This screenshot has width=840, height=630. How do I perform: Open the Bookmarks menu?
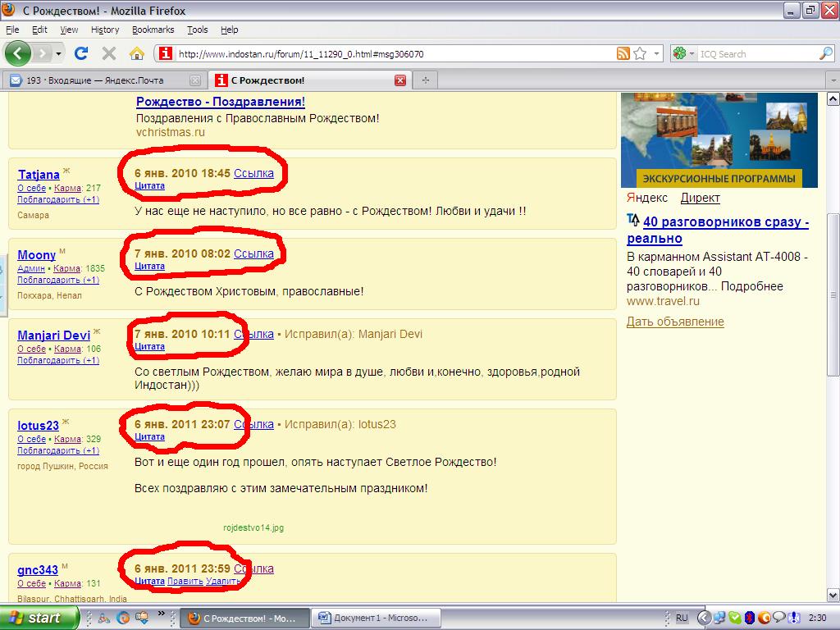(x=153, y=30)
